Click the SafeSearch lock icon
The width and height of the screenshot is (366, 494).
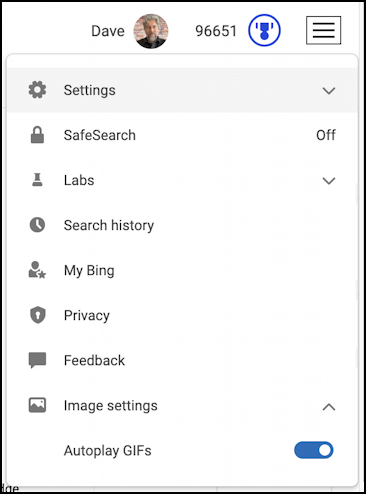coord(37,135)
